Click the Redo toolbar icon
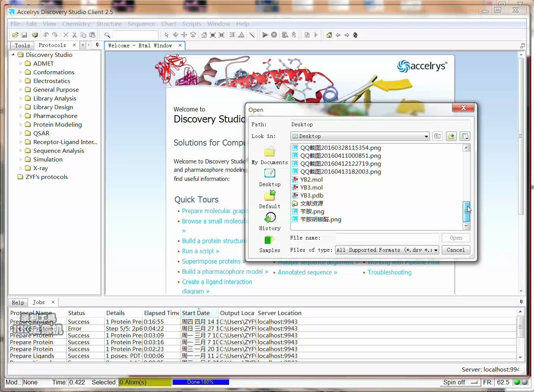The width and height of the screenshot is (534, 392). 55,35
